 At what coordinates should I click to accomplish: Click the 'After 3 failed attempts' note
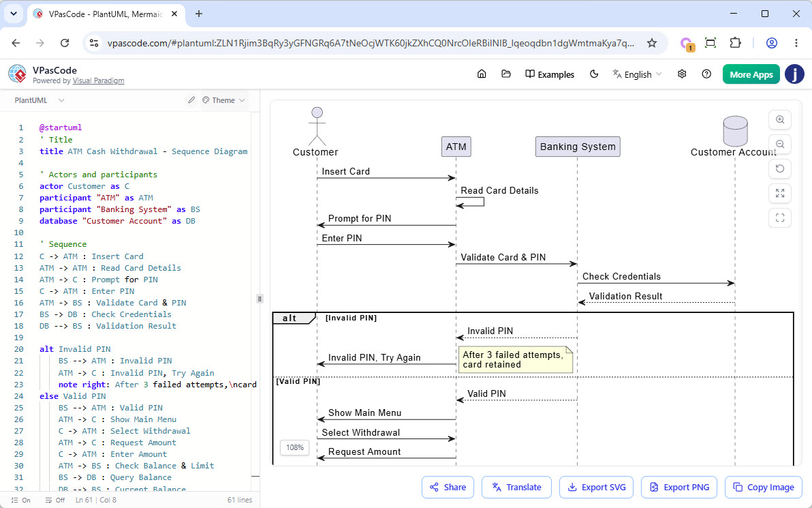(515, 359)
